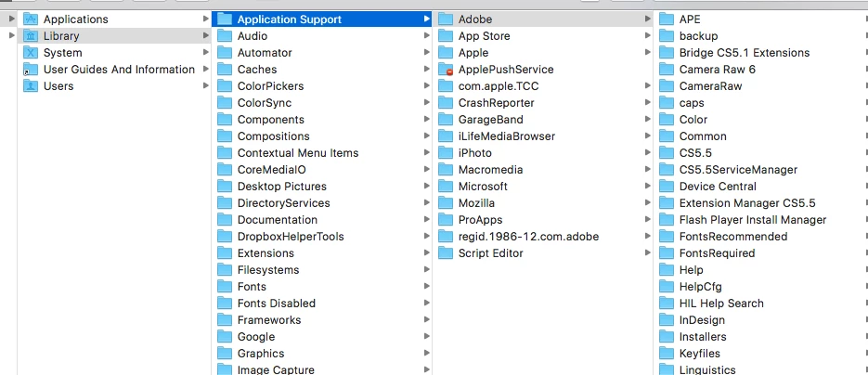This screenshot has height=375, width=868.
Task: Select the DropboxHelperTools folder name
Action: coord(291,237)
